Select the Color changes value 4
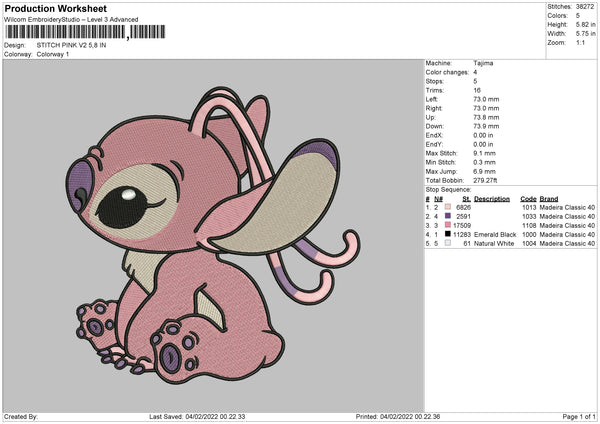This screenshot has width=600, height=424. [475, 72]
